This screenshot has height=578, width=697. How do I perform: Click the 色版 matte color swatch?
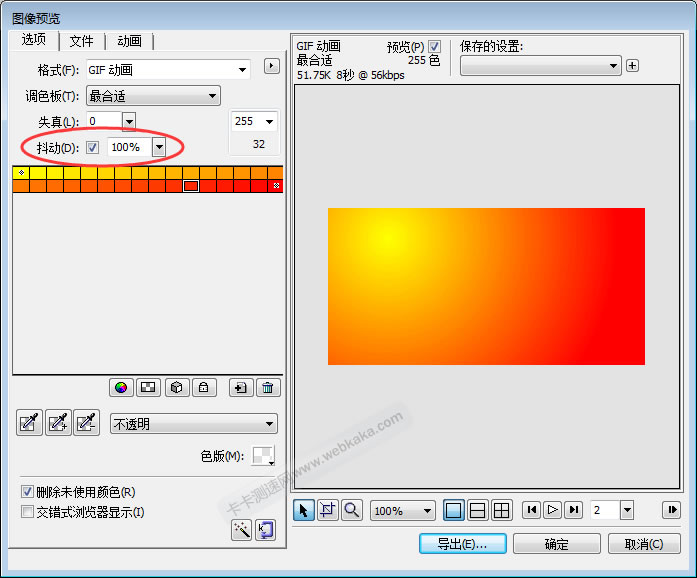point(262,456)
